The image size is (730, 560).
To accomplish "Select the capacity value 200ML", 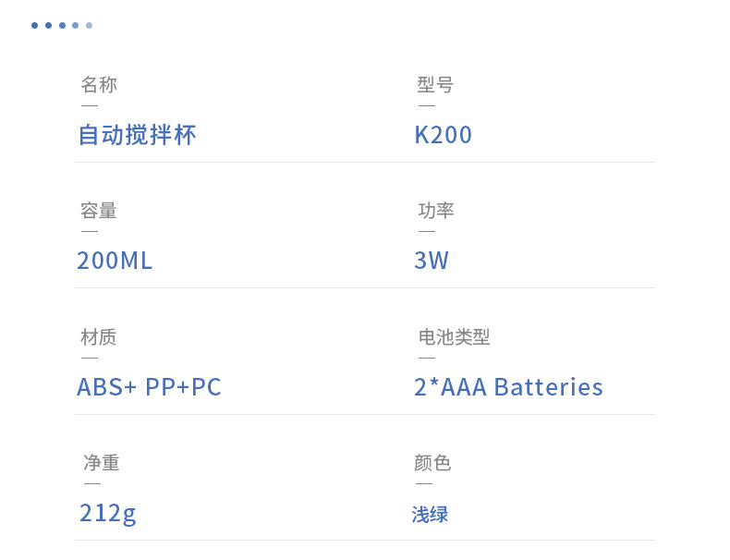I will [115, 261].
